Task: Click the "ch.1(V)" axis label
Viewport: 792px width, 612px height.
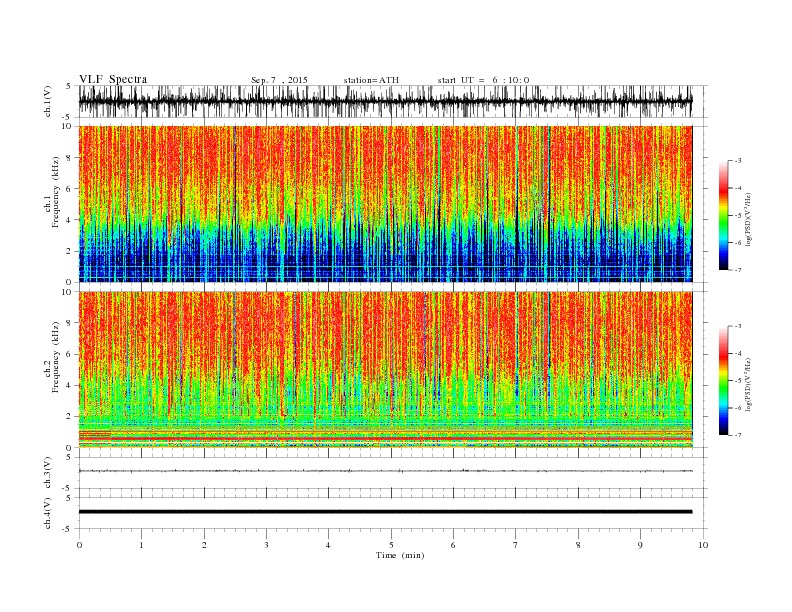Action: point(48,103)
